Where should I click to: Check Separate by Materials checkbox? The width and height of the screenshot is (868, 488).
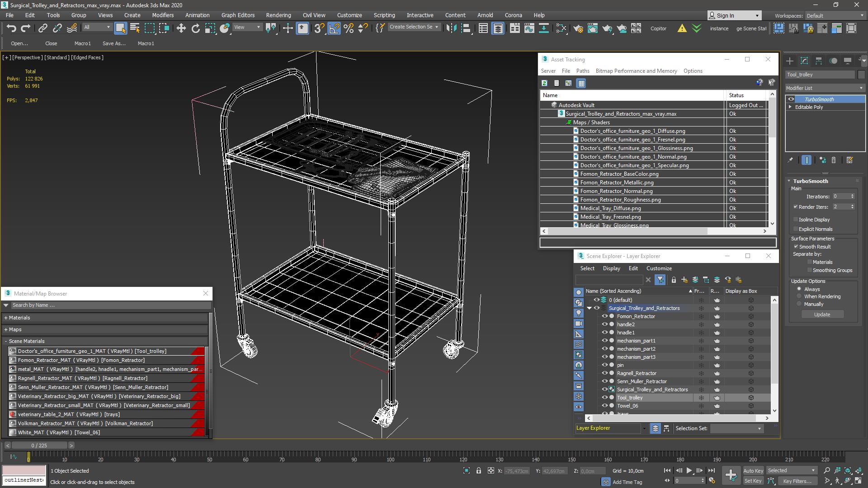point(809,262)
